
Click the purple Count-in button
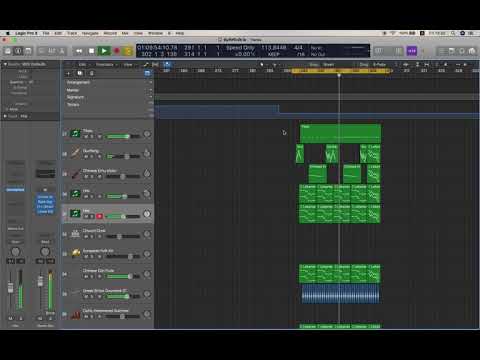coord(412,51)
